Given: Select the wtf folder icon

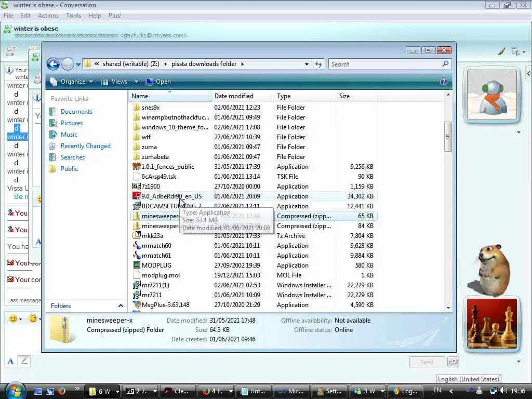Looking at the screenshot, I should coord(137,137).
